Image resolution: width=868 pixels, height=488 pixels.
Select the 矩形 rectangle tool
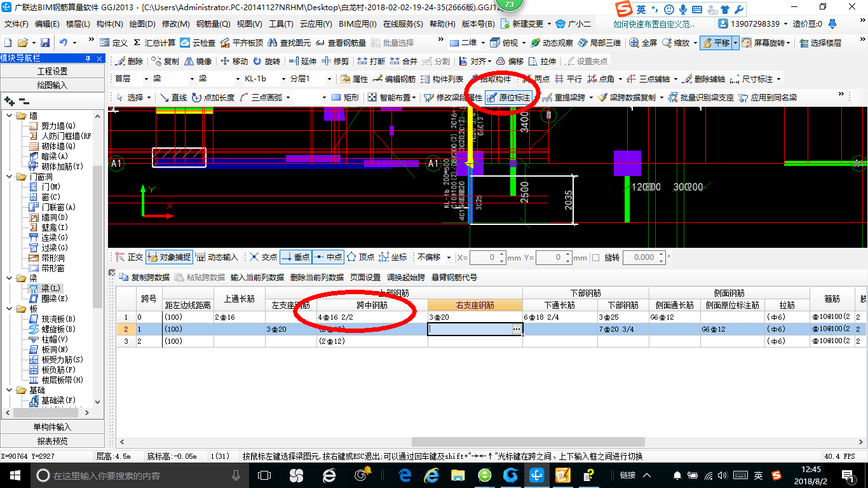pyautogui.click(x=346, y=97)
